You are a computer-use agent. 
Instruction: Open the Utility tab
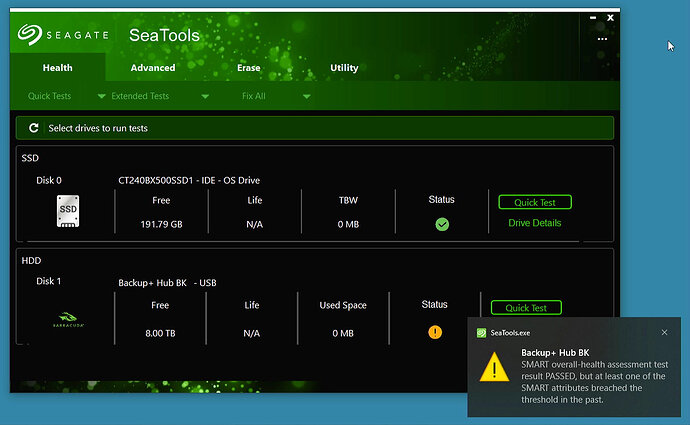pos(344,68)
